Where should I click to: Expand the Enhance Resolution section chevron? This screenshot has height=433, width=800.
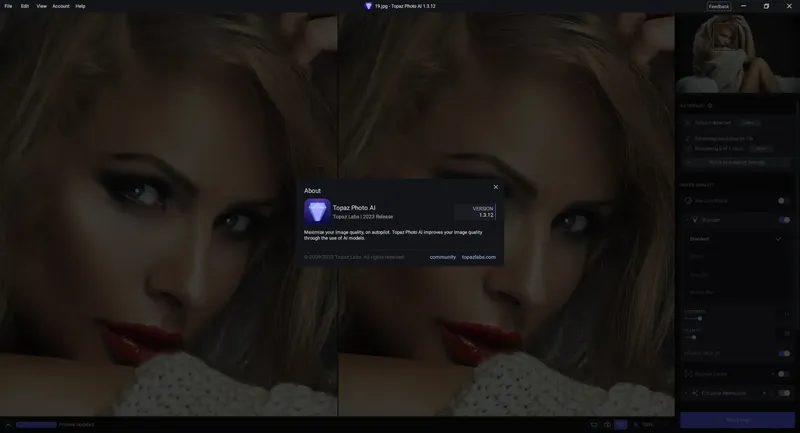click(687, 393)
